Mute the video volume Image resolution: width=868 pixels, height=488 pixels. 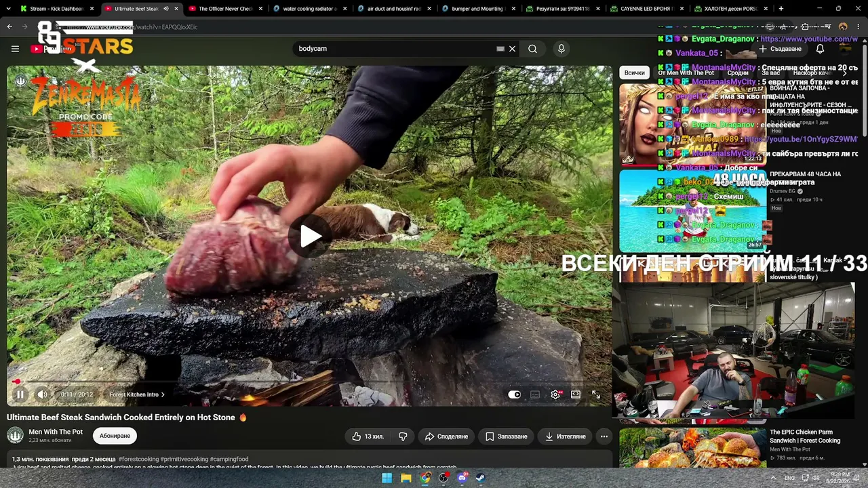coord(42,394)
